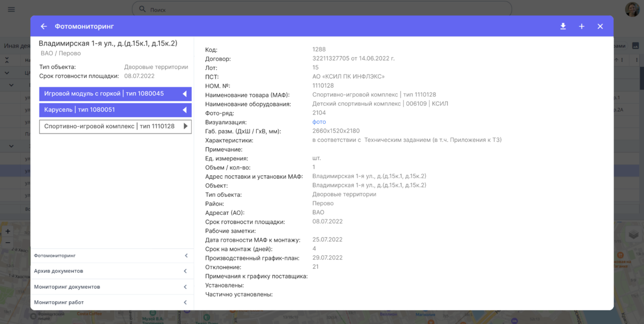Click the plus icon to add entry

(581, 27)
